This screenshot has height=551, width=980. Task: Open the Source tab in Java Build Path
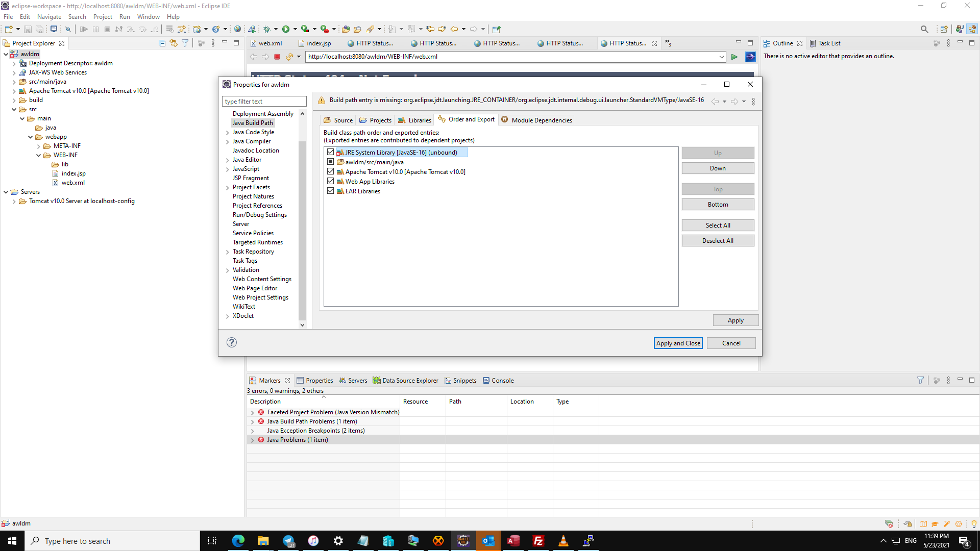(338, 120)
